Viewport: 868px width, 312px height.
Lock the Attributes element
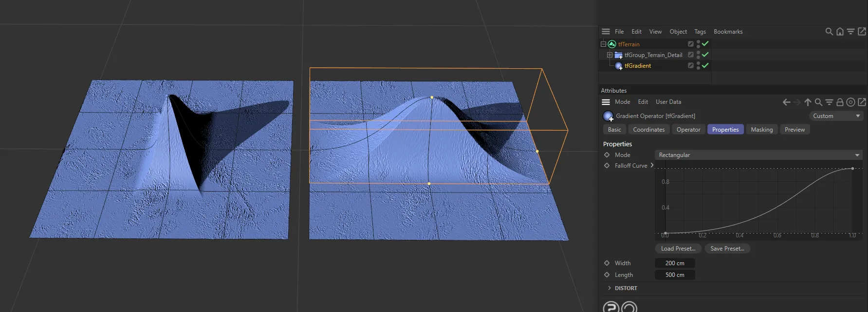coord(840,102)
